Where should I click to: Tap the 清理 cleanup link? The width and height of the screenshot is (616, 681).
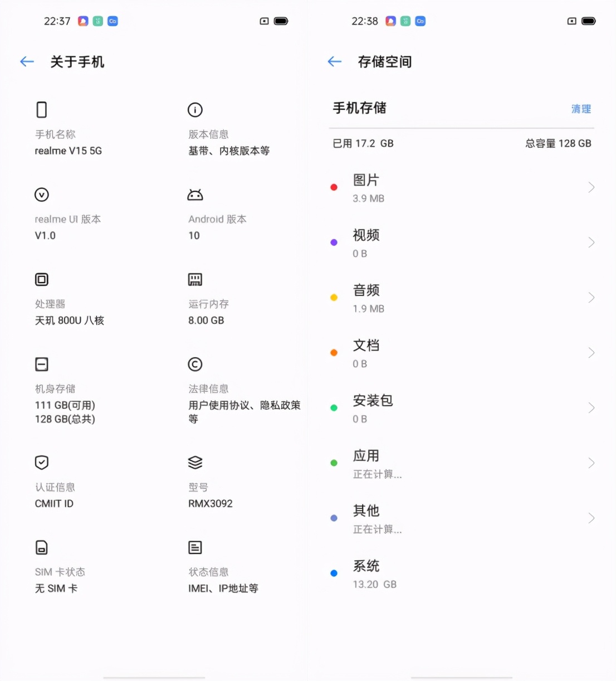point(581,109)
